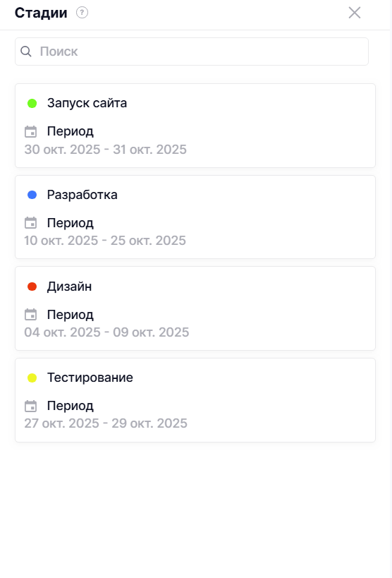Click the blue dot of Разработка
The height and width of the screenshot is (578, 392).
[32, 195]
